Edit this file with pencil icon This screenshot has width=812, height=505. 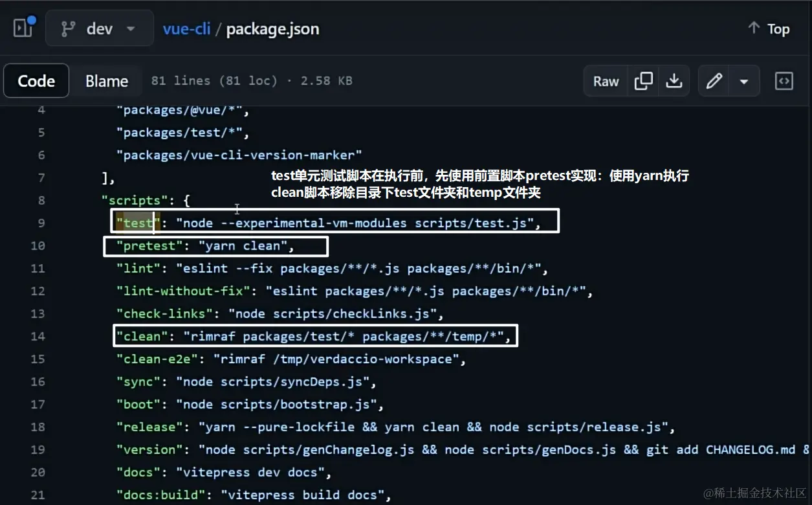(714, 81)
